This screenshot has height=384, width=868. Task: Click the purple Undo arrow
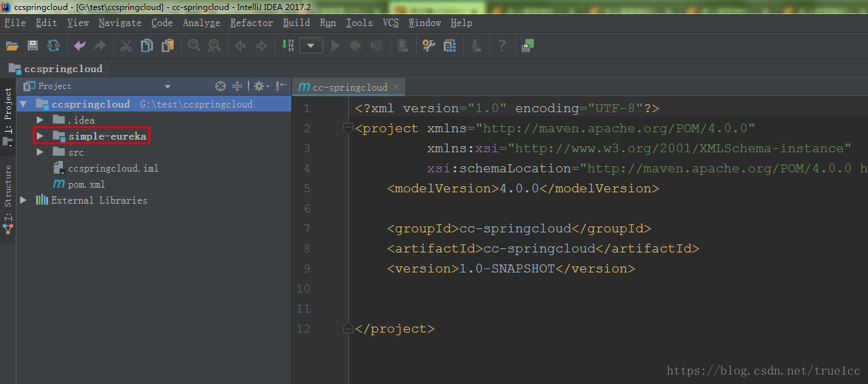[x=80, y=45]
